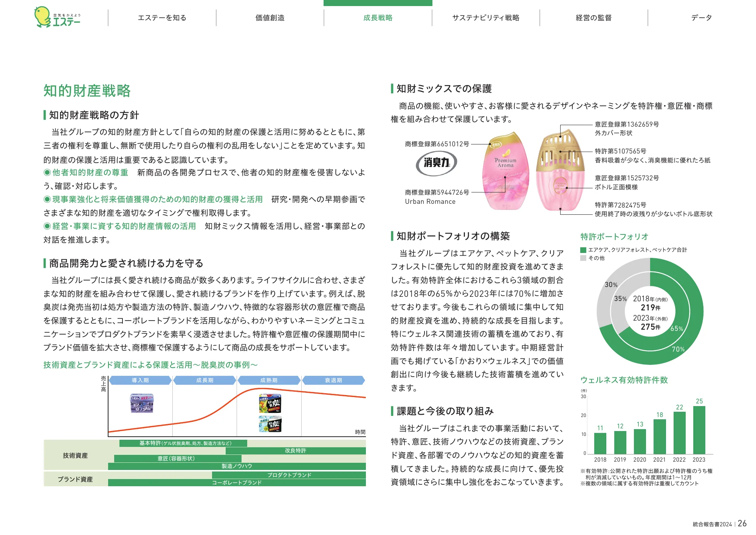Screen dimensions: 756x535
Task: Select the 成熟期 phase arrow
Action: point(269,380)
